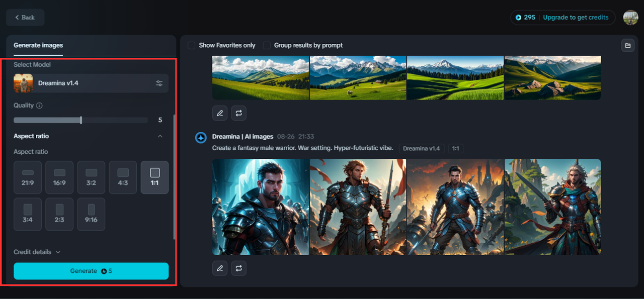Click the 08-26 21:33 timestamp
Viewport: 644px width, 299px height.
(295, 137)
